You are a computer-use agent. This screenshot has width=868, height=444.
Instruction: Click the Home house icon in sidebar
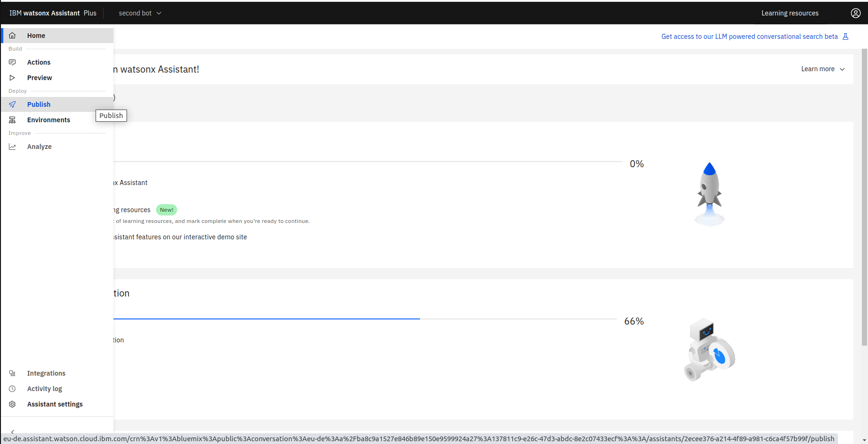point(12,36)
